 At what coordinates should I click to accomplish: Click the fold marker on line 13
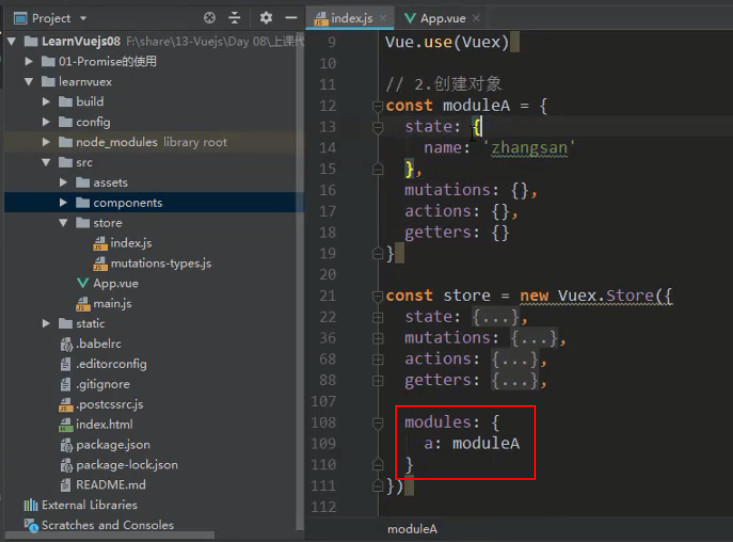pos(378,127)
